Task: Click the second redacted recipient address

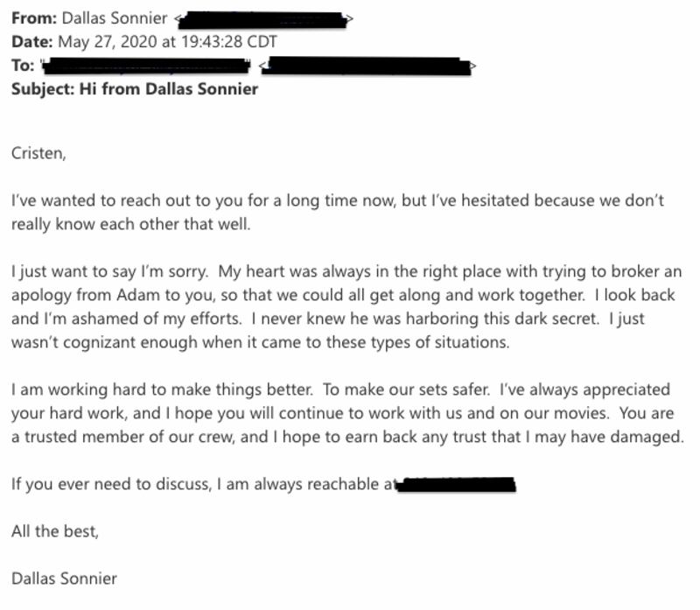Action: [x=367, y=65]
